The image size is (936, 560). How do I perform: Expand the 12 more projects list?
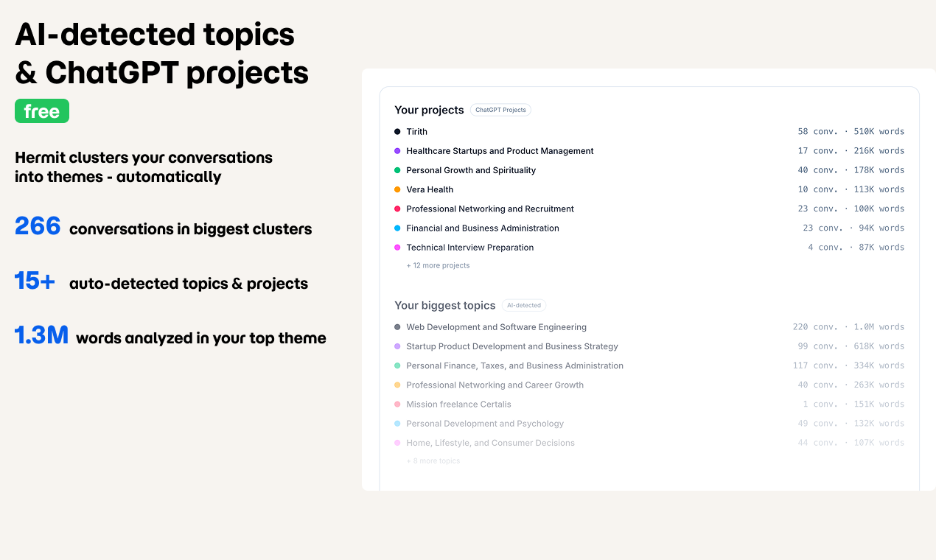point(439,265)
